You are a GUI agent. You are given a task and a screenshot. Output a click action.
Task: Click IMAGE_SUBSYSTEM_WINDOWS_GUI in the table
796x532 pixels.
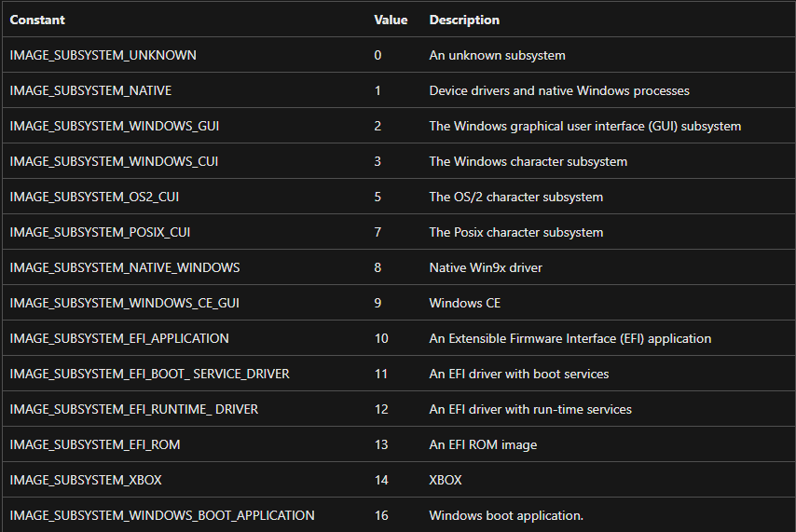point(115,126)
